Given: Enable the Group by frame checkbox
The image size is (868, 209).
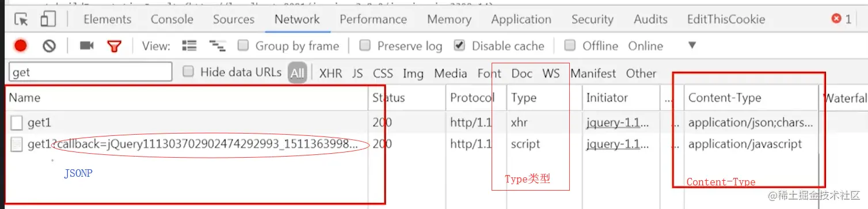Looking at the screenshot, I should pyautogui.click(x=243, y=45).
